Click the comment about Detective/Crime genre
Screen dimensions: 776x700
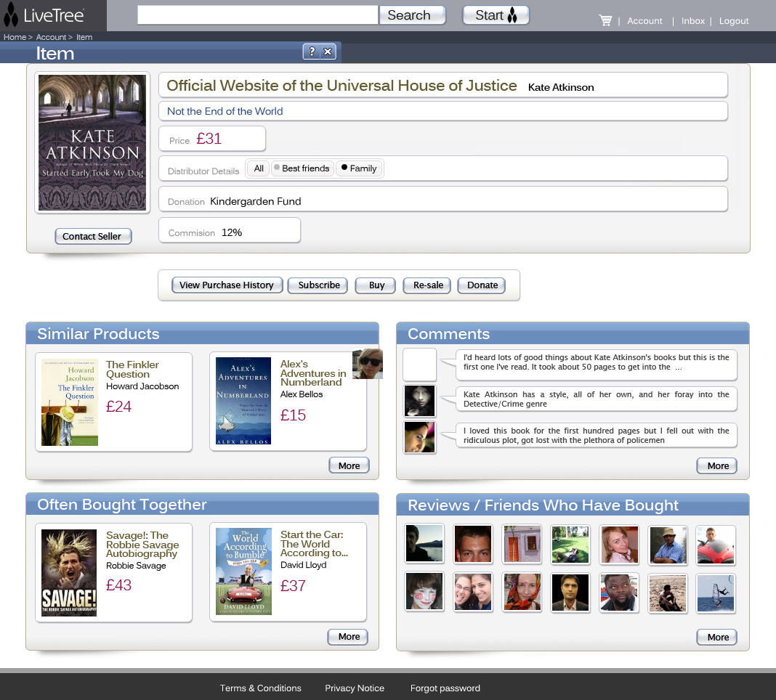point(596,399)
